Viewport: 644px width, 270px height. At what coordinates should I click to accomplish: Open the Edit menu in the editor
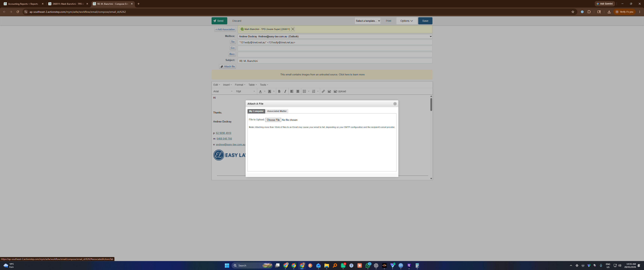click(x=216, y=85)
